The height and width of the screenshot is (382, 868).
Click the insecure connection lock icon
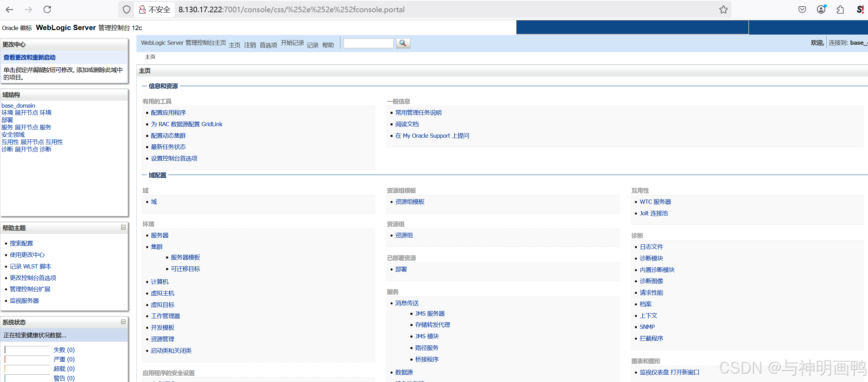[142, 9]
